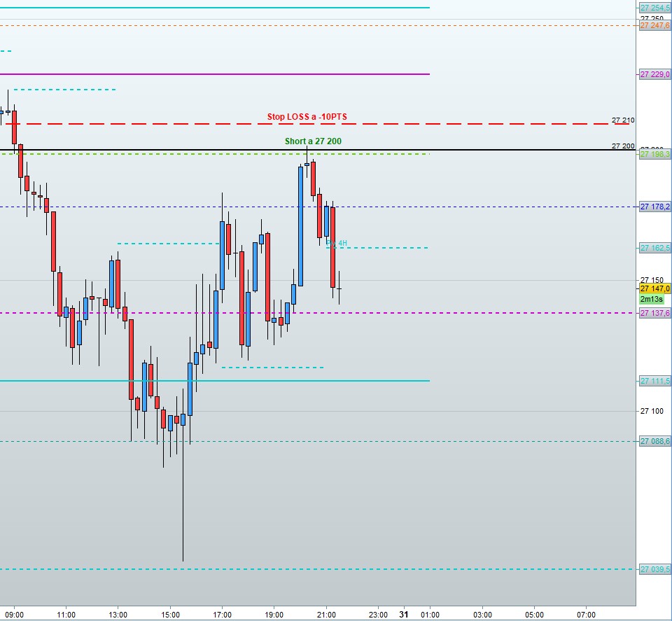
Task: Click the 27 150 axis gridline value
Action: (652, 280)
